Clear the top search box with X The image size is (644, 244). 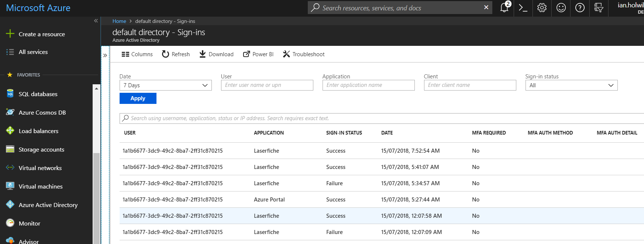click(486, 7)
